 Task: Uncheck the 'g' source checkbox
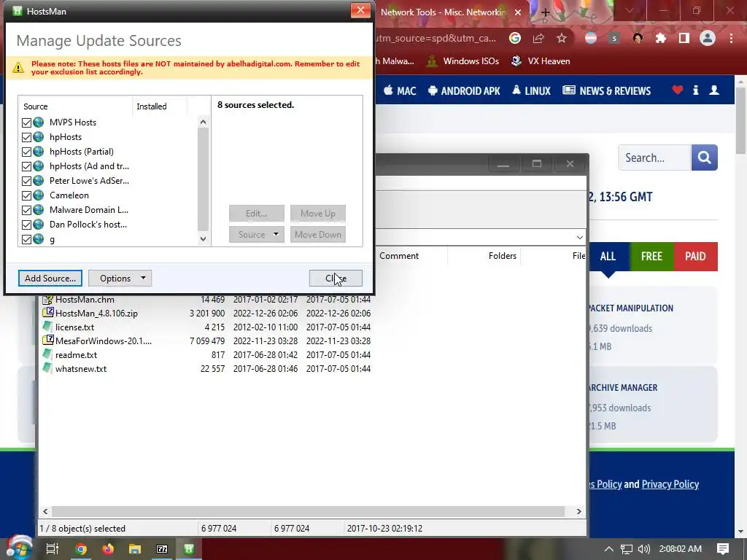click(27, 239)
